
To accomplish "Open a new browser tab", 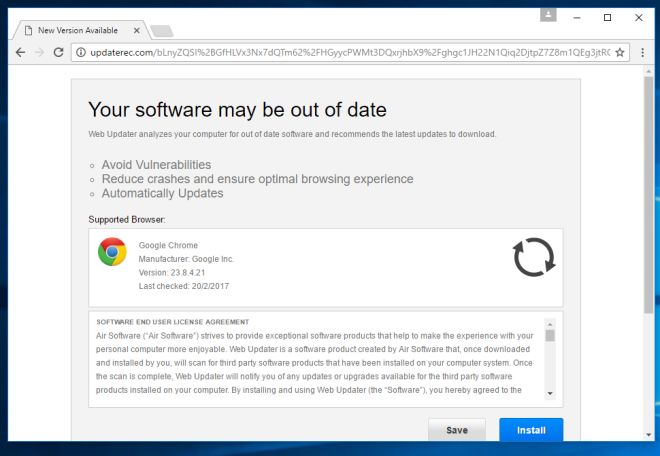I will pyautogui.click(x=162, y=31).
